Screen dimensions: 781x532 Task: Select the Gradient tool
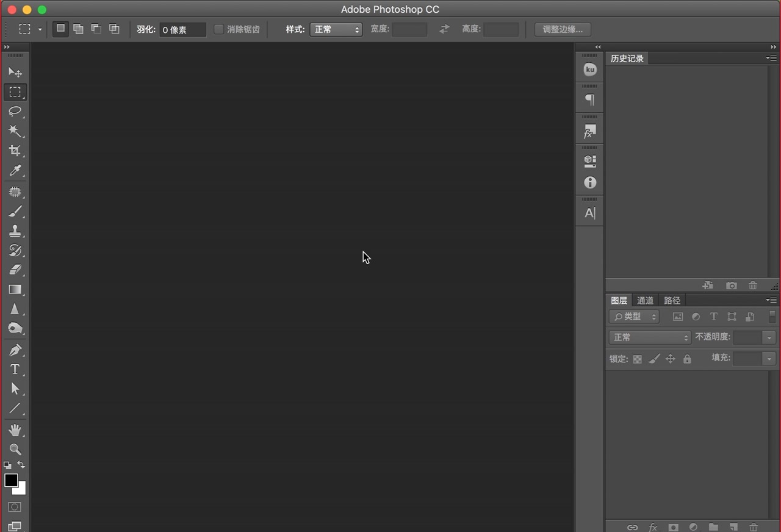click(x=15, y=289)
